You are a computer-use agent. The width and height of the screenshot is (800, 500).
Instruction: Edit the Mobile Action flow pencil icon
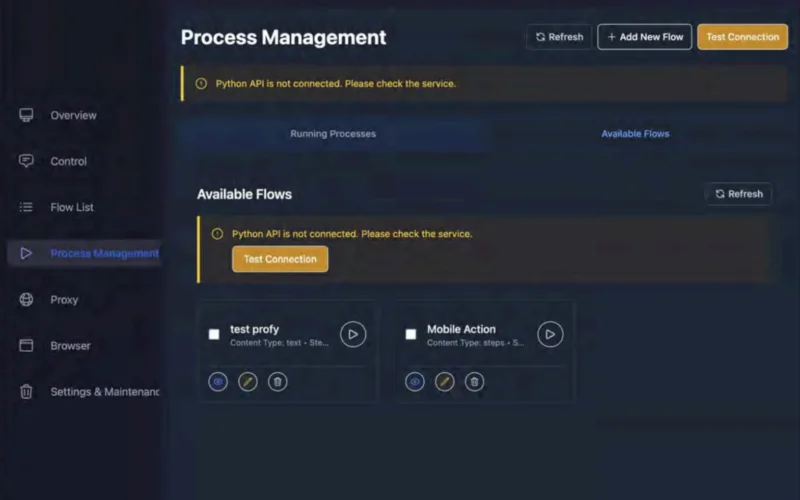coord(444,382)
